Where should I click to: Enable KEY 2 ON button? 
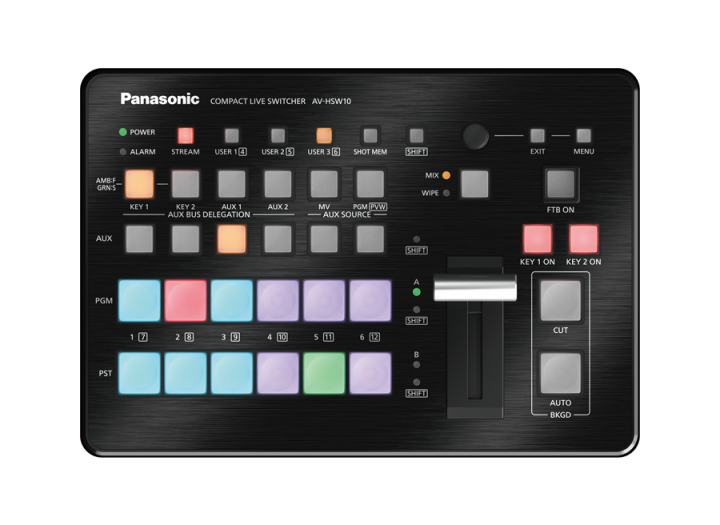click(583, 239)
